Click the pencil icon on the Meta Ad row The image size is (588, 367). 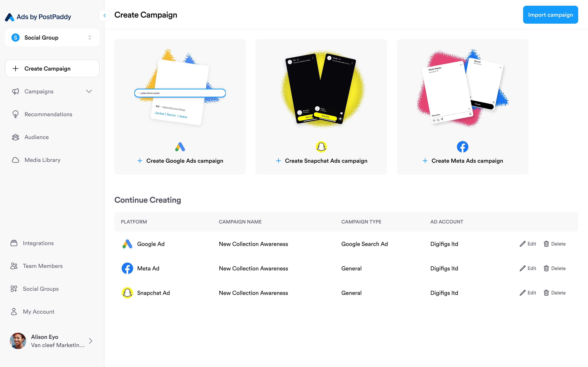click(522, 268)
